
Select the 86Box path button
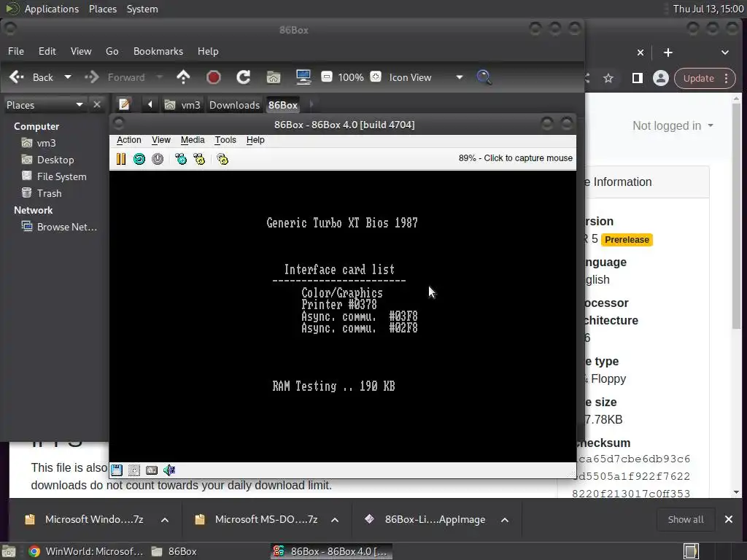pyautogui.click(x=282, y=105)
